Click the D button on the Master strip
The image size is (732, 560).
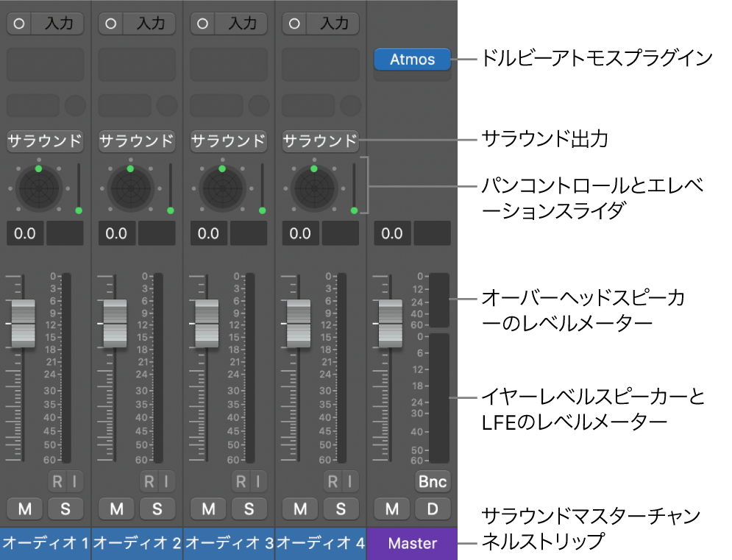433,508
